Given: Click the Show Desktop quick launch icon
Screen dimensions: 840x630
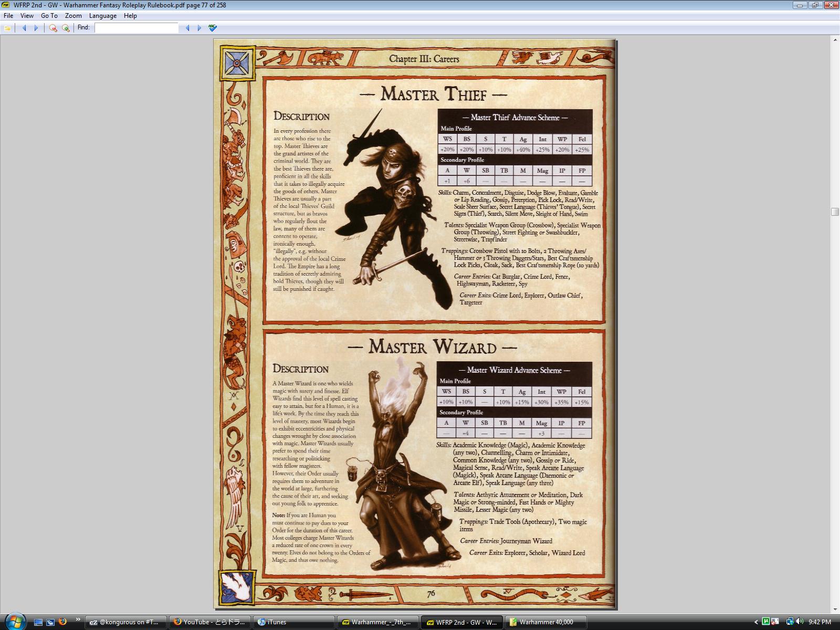Looking at the screenshot, I should point(38,622).
